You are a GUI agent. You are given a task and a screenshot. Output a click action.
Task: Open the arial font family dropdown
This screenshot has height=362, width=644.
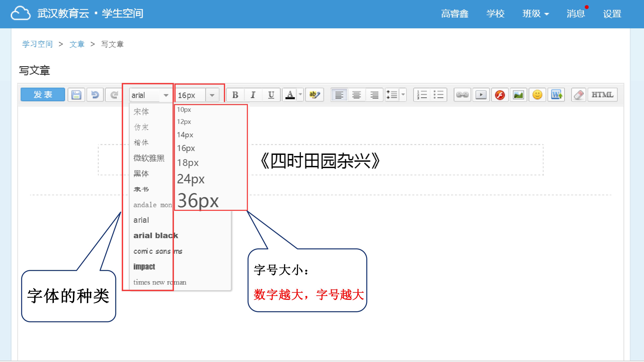point(150,95)
